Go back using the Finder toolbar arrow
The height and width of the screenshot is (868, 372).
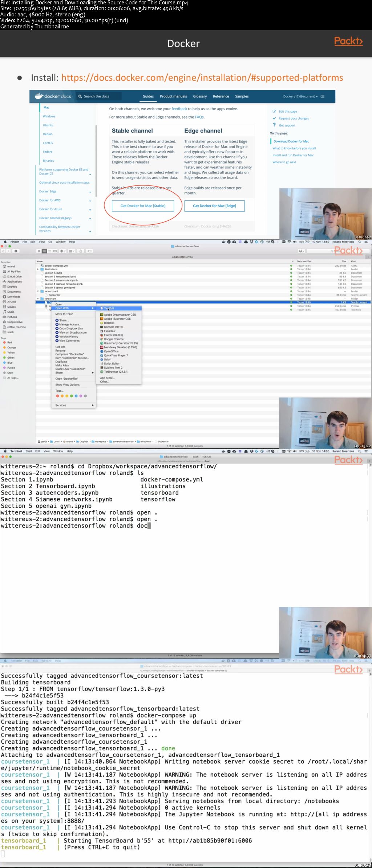[x=3, y=251]
